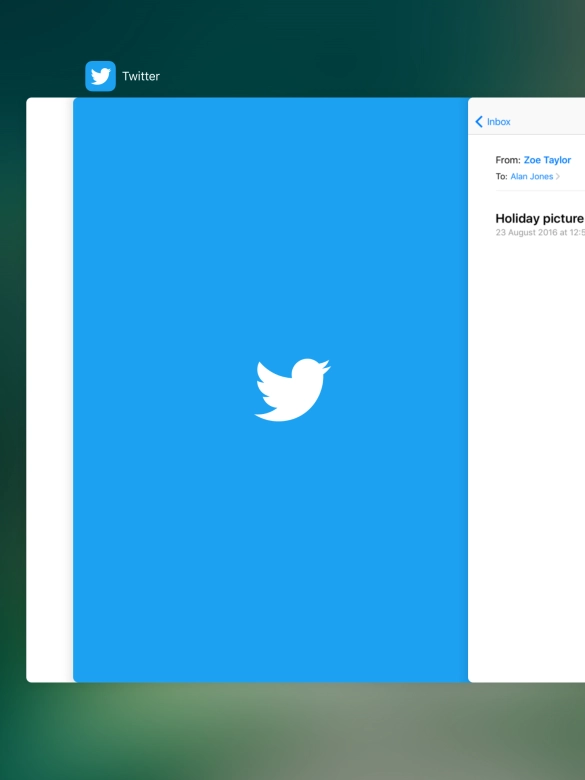The width and height of the screenshot is (585, 780).
Task: Open the Twitter app card in the switcher
Action: pyautogui.click(x=271, y=390)
